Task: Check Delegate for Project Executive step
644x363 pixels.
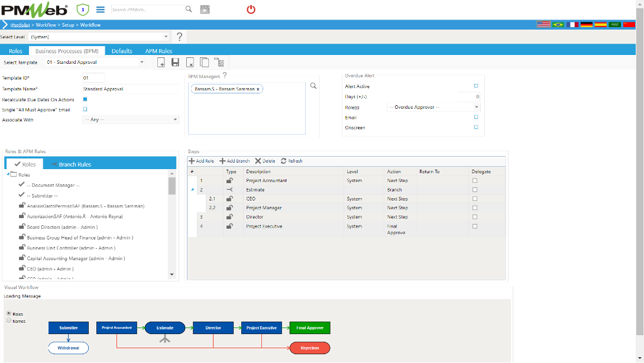Action: point(475,226)
